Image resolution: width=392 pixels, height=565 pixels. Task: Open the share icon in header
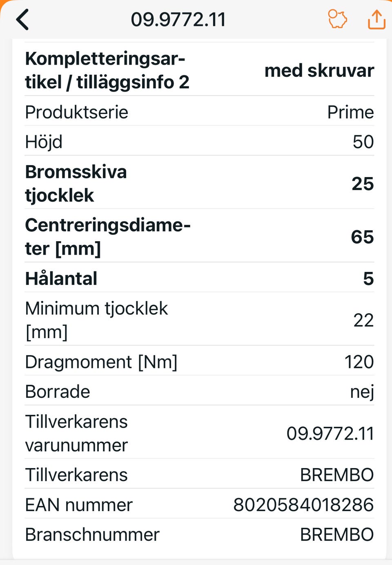[x=376, y=20]
